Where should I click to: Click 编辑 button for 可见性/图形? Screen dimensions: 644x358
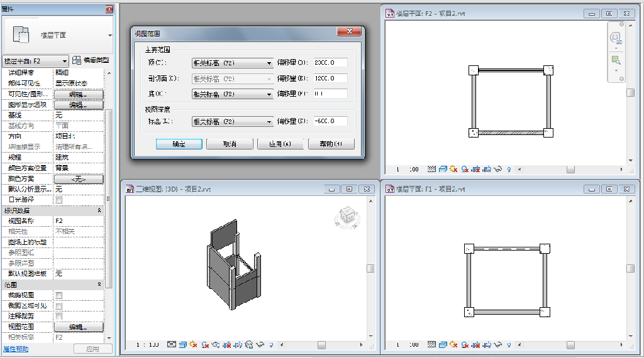coord(79,94)
